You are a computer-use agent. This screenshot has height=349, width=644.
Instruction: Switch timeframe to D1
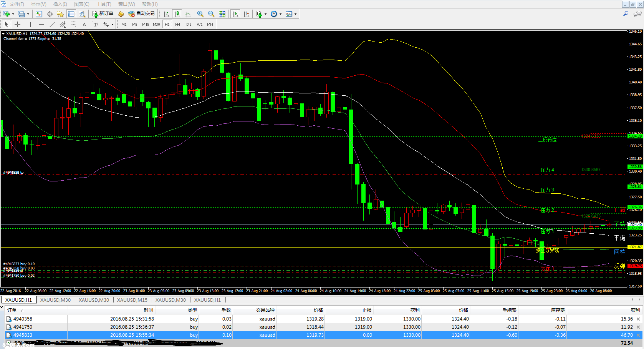(x=189, y=24)
